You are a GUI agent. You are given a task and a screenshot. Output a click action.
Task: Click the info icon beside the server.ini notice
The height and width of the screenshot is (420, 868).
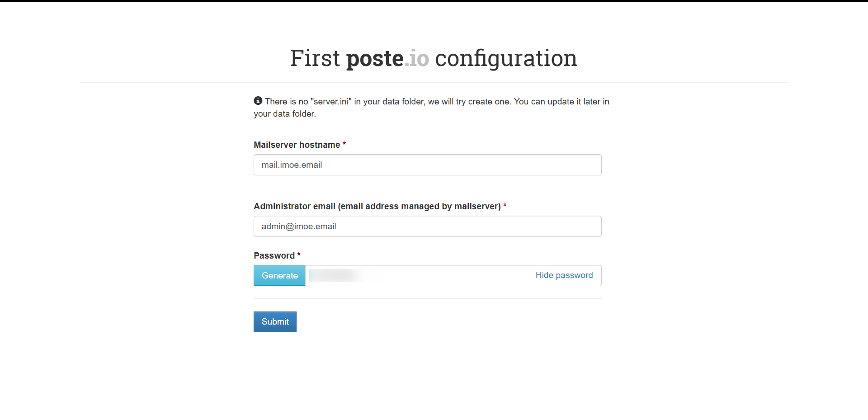tap(258, 100)
